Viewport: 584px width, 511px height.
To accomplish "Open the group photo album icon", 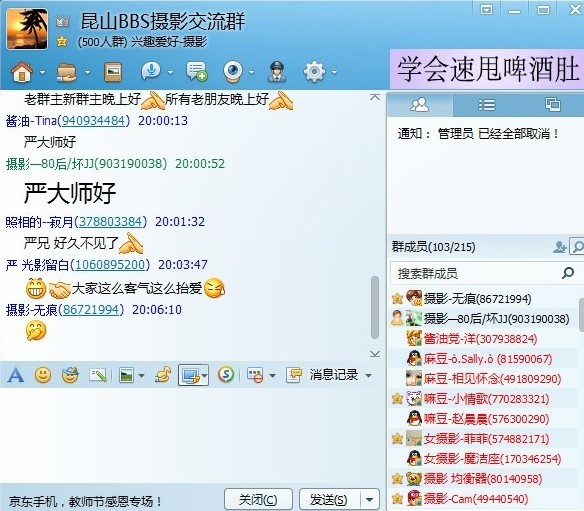I will click(x=113, y=72).
